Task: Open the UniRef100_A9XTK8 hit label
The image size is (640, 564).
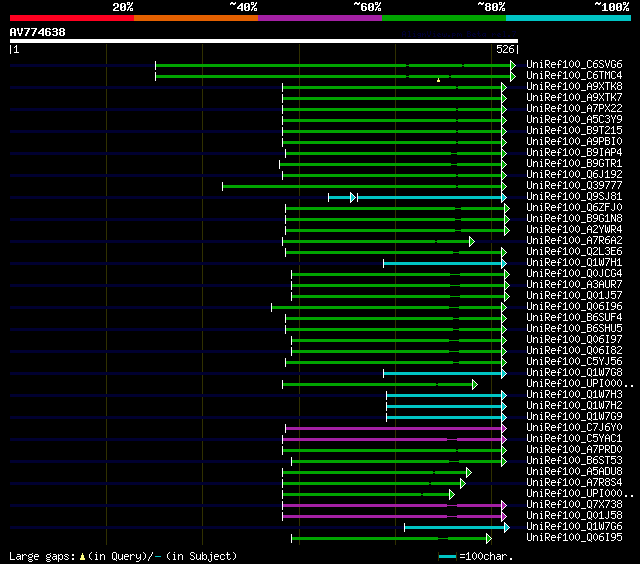Action: pos(574,87)
